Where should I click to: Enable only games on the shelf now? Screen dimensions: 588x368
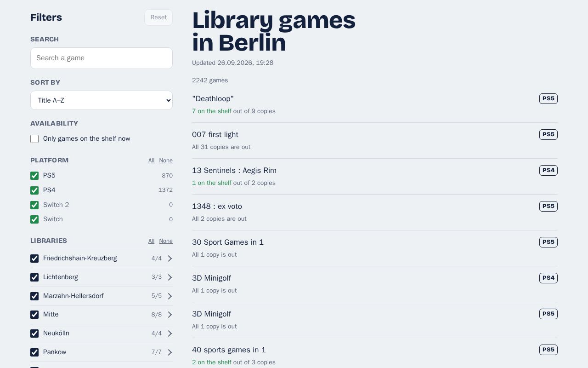(34, 139)
